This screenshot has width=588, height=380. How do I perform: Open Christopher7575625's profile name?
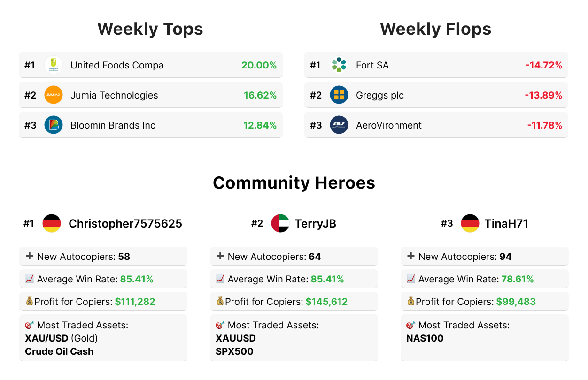(x=125, y=224)
